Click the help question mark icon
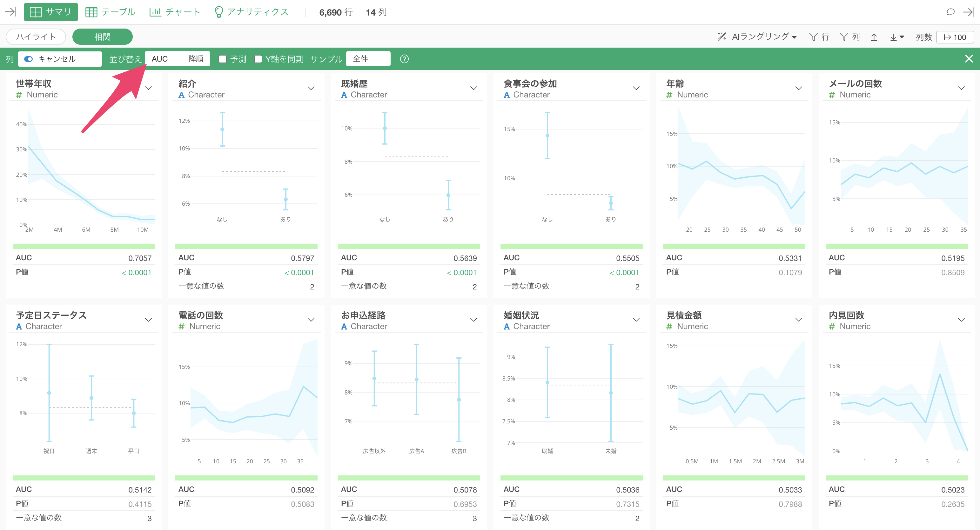The height and width of the screenshot is (530, 980). [x=404, y=59]
